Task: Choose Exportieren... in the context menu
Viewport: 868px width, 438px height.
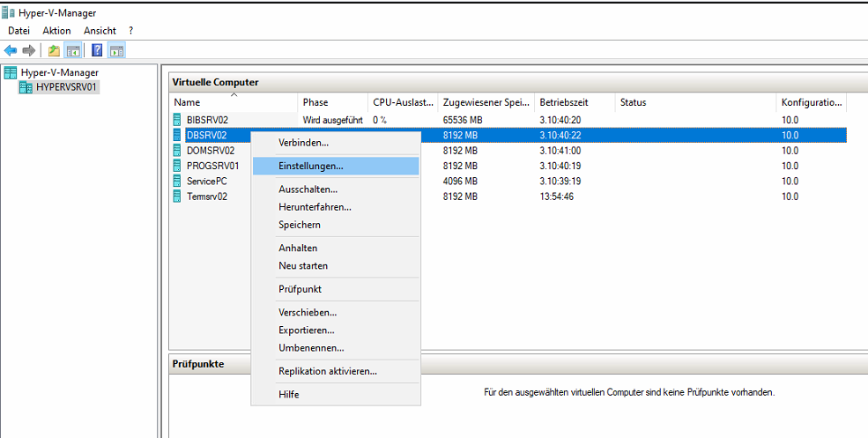Action: click(x=336, y=330)
